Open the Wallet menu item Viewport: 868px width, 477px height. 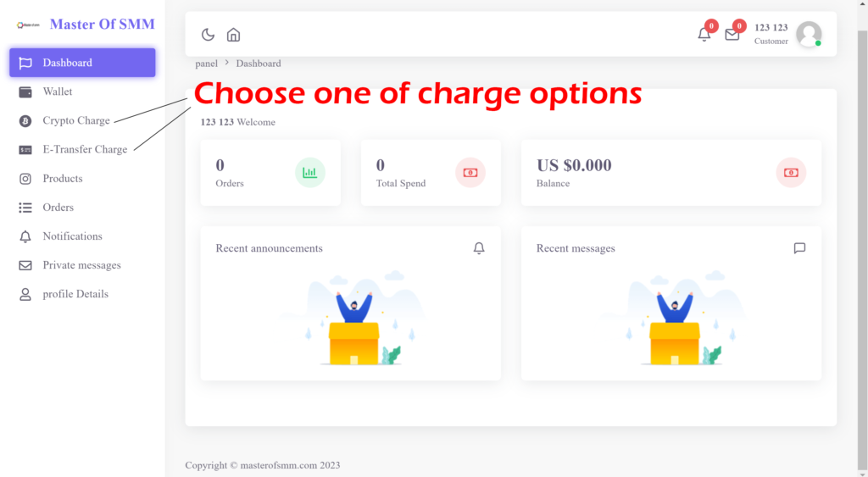58,92
